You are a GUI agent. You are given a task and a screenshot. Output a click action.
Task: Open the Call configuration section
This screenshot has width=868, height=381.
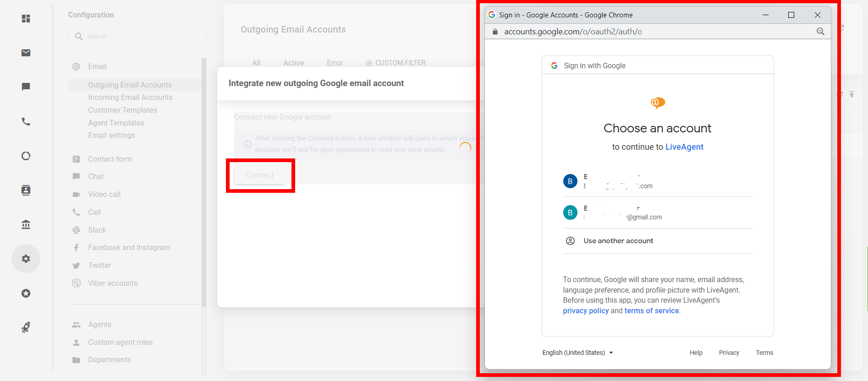(x=94, y=212)
